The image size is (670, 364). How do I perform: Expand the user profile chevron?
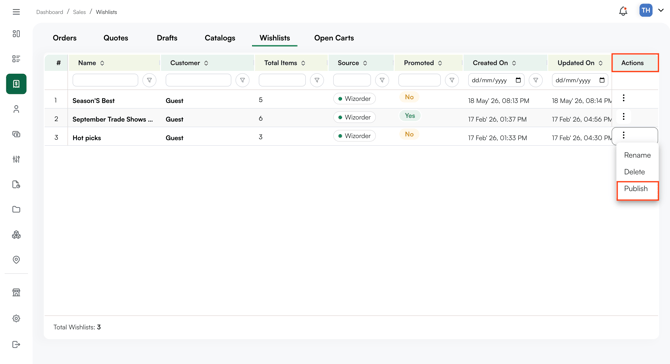click(x=661, y=11)
